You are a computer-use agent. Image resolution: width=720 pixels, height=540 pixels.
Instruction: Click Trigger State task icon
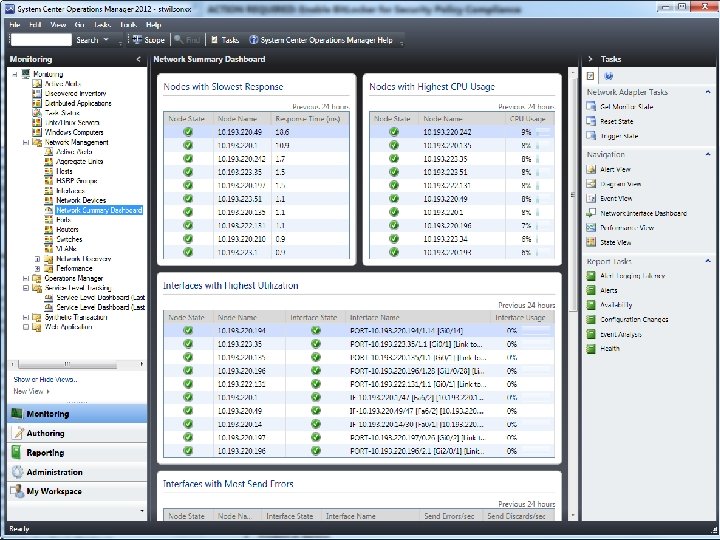591,136
